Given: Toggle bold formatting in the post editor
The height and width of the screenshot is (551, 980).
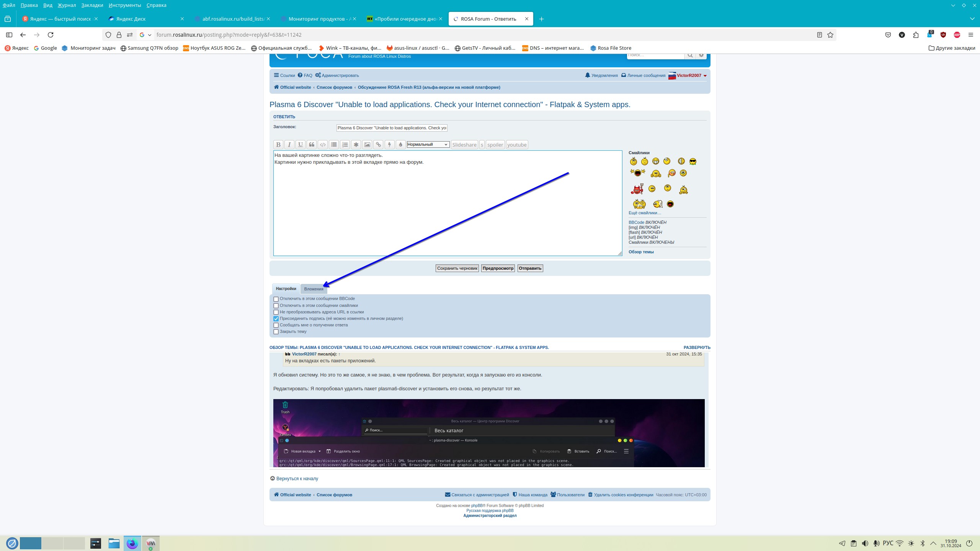Looking at the screenshot, I should click(x=278, y=145).
